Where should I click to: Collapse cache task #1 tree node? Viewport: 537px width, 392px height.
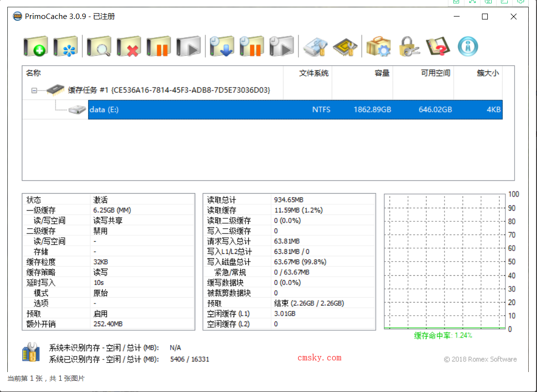click(34, 90)
